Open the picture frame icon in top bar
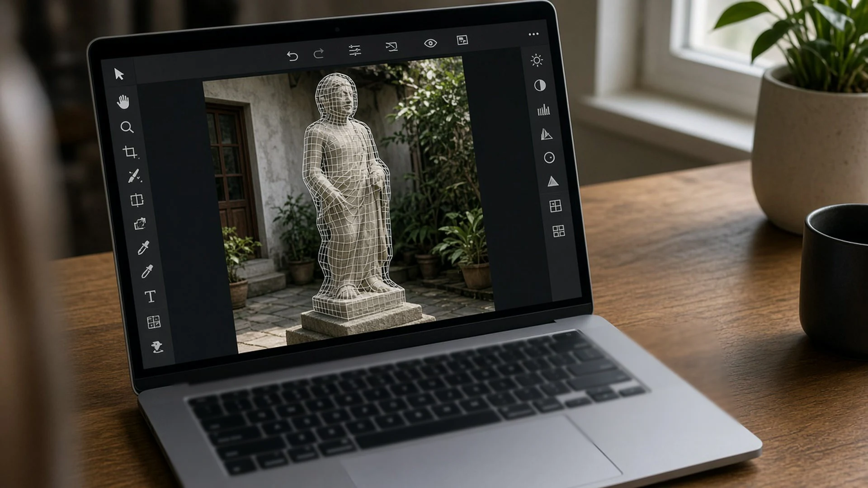The image size is (868, 488). pyautogui.click(x=462, y=40)
